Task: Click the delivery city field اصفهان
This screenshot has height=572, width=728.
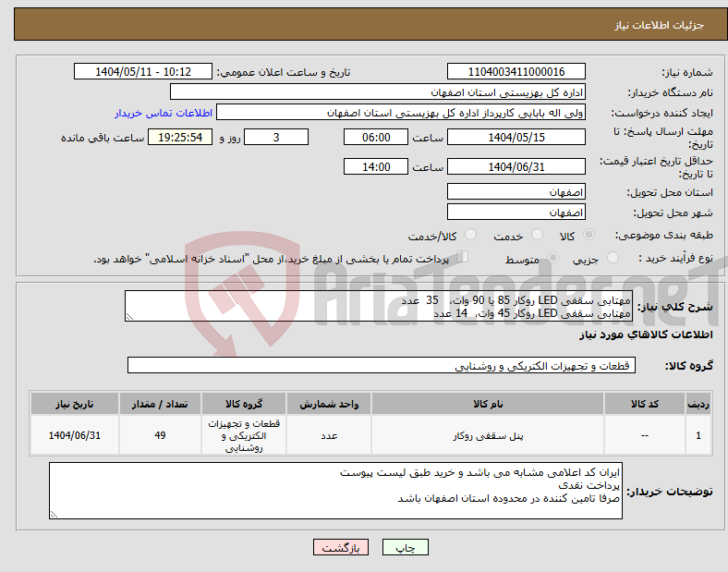Action: point(516,213)
